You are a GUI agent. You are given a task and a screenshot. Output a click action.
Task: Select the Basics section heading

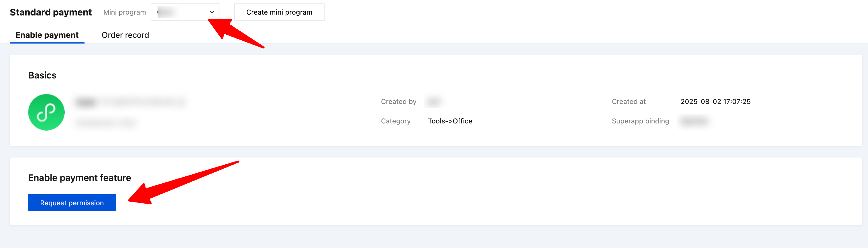click(x=42, y=75)
